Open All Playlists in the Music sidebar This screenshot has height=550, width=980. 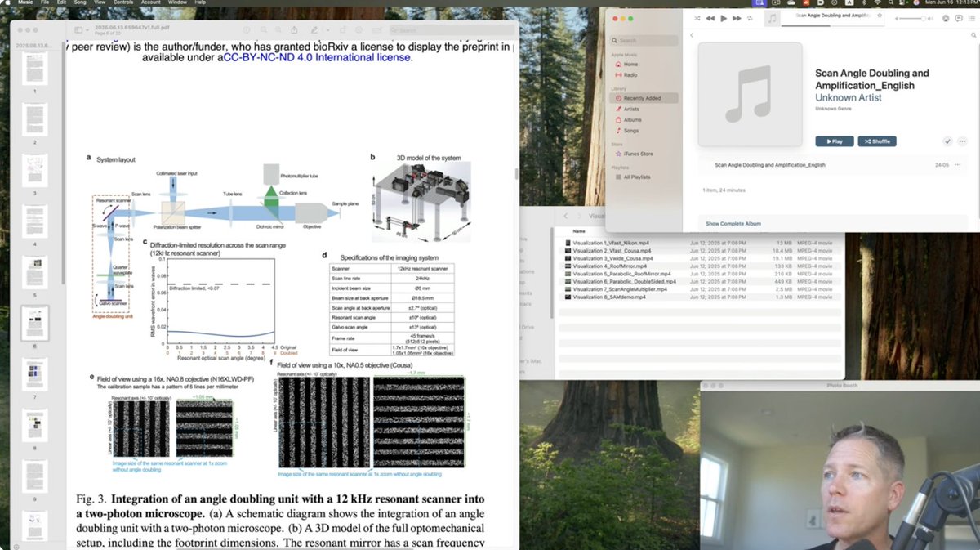(637, 177)
